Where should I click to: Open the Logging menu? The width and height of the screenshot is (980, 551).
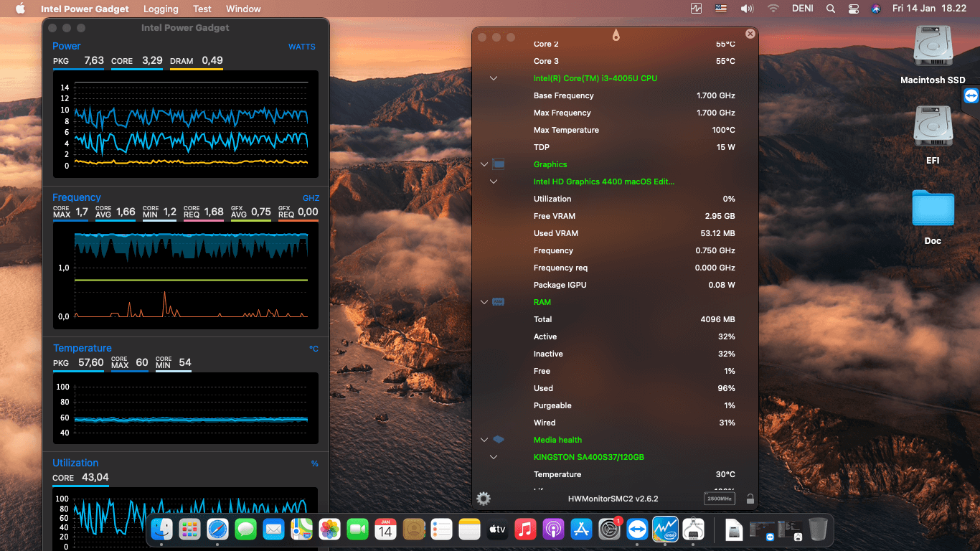coord(161,9)
